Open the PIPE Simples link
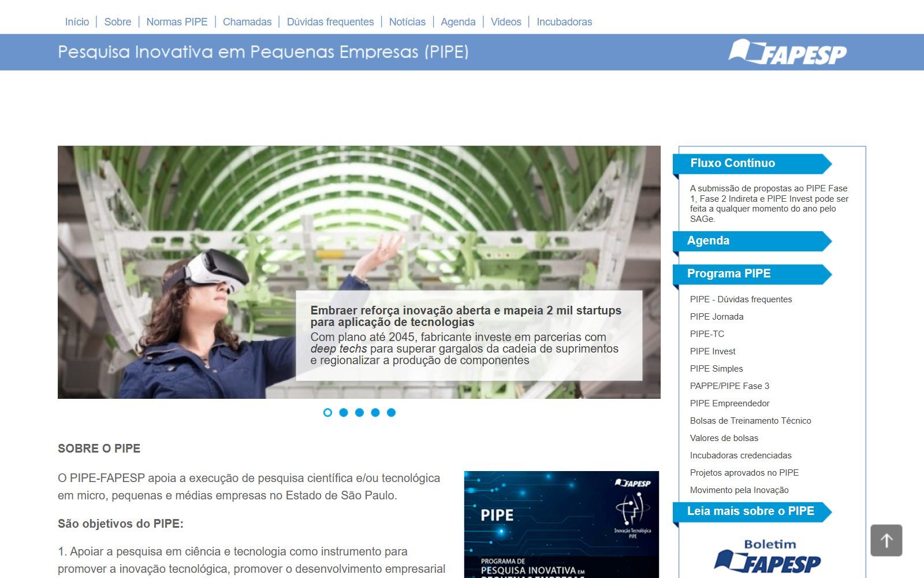 coord(717,369)
